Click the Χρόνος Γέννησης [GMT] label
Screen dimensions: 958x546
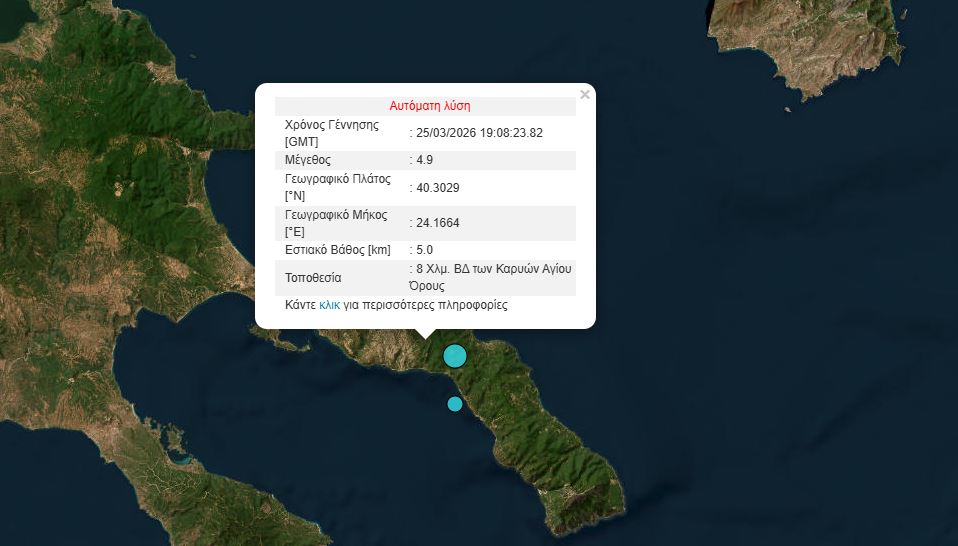point(331,133)
